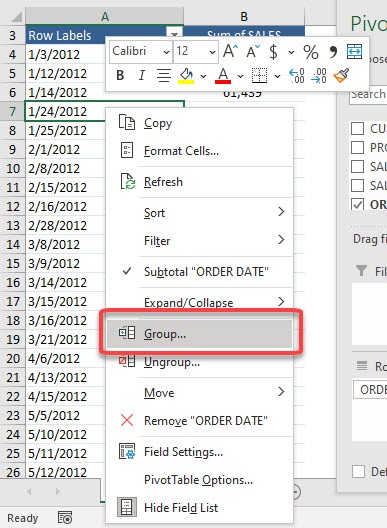The image size is (387, 528).
Task: Increase font size with large A icon
Action: pos(230,52)
